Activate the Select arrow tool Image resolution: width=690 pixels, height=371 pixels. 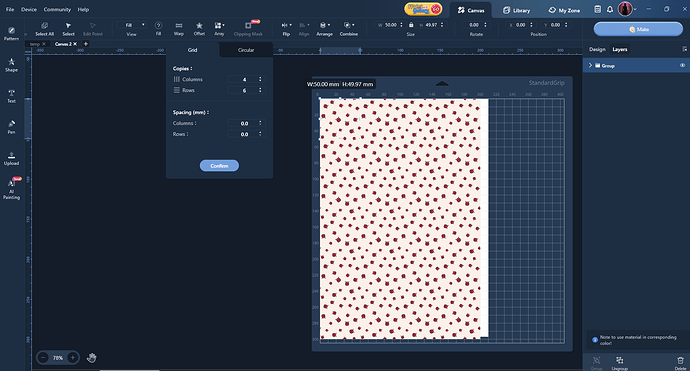click(x=68, y=29)
